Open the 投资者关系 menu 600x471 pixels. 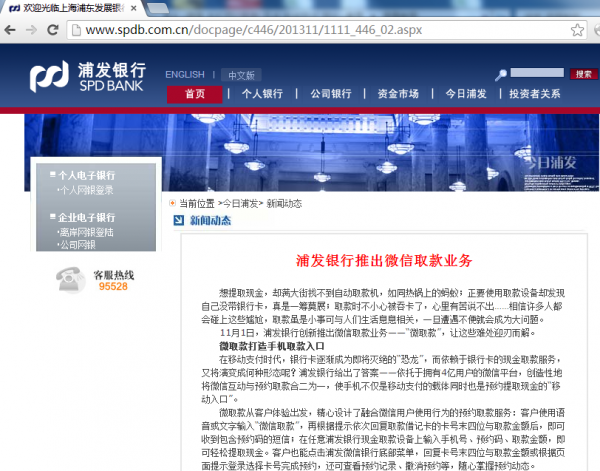click(535, 94)
